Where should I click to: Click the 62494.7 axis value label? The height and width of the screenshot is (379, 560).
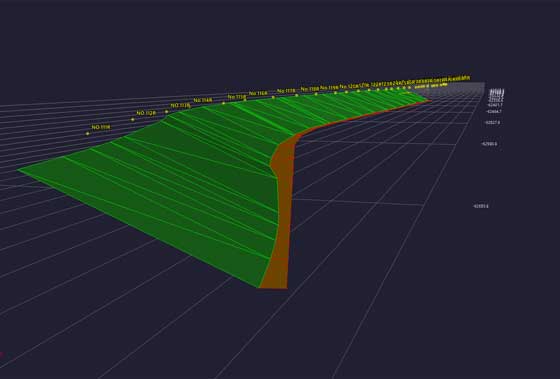click(x=494, y=111)
